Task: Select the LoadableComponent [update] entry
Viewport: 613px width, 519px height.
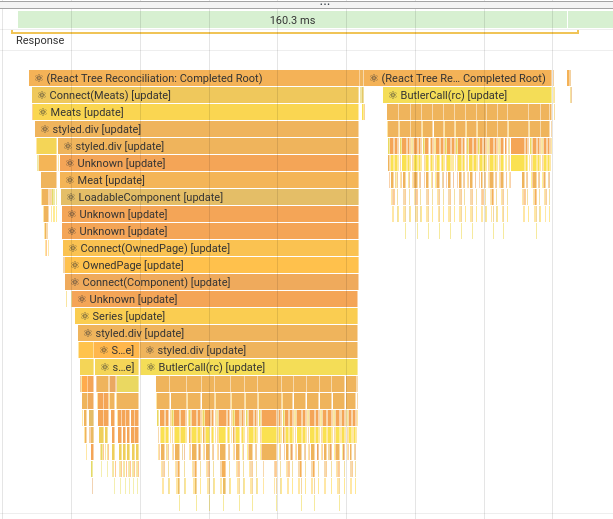Action: (x=210, y=197)
